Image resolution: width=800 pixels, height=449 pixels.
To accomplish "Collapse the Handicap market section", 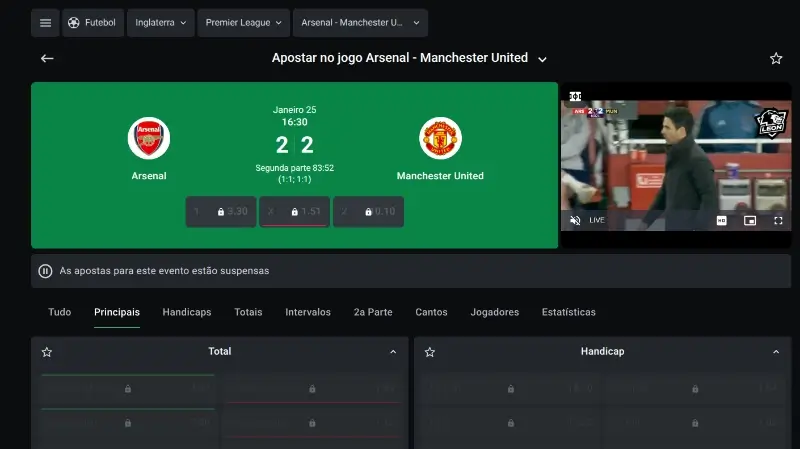I will point(776,352).
